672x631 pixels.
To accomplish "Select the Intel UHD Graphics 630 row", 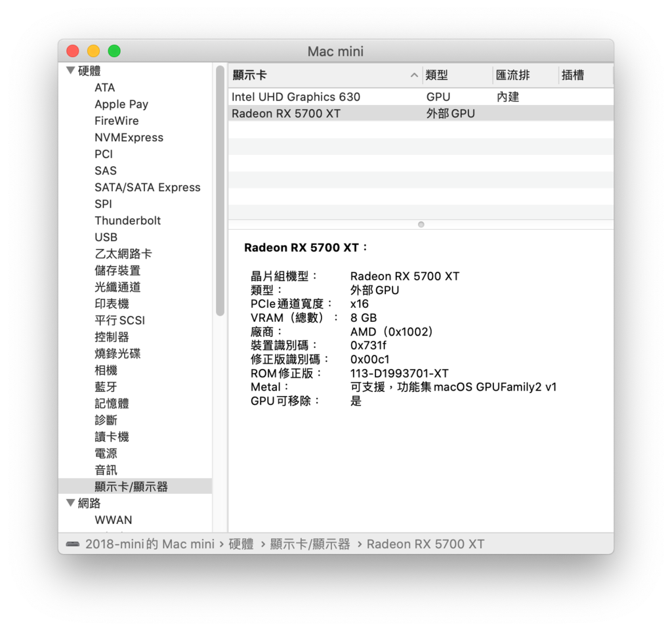I will click(421, 97).
